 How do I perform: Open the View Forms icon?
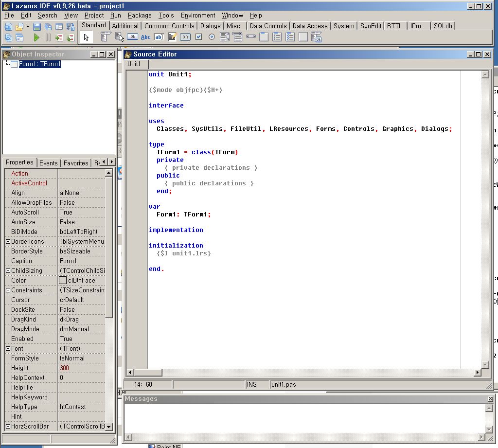point(19,37)
